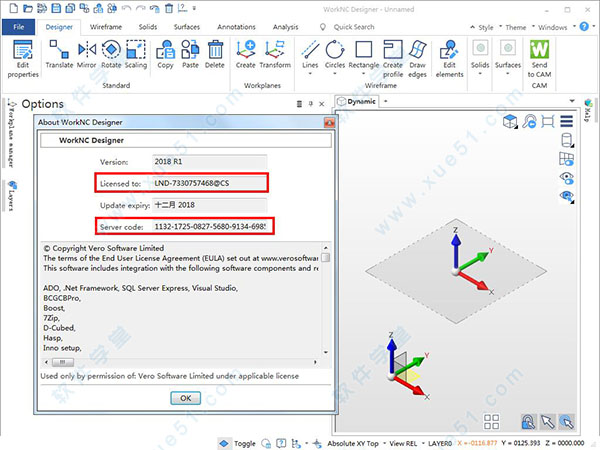
Task: Expand Circles dropdown arrow
Action: pos(335,73)
